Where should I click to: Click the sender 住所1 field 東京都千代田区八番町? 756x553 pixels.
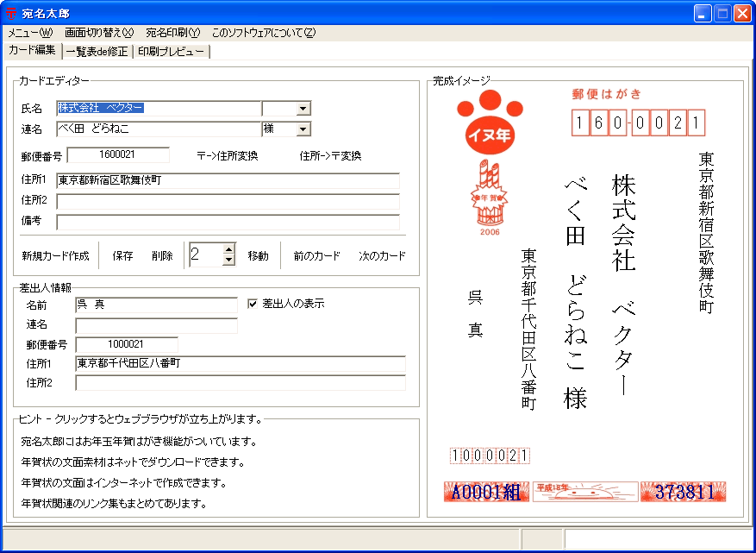(x=241, y=364)
